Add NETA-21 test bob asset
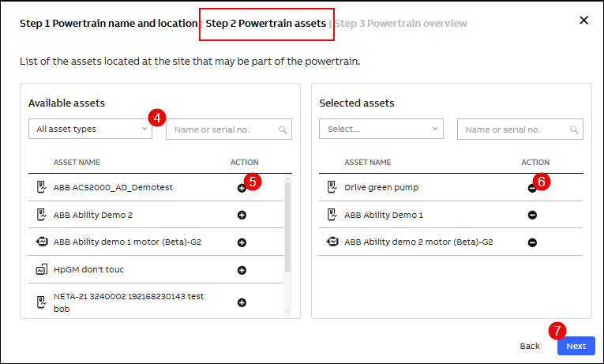604x364 pixels. coord(242,302)
